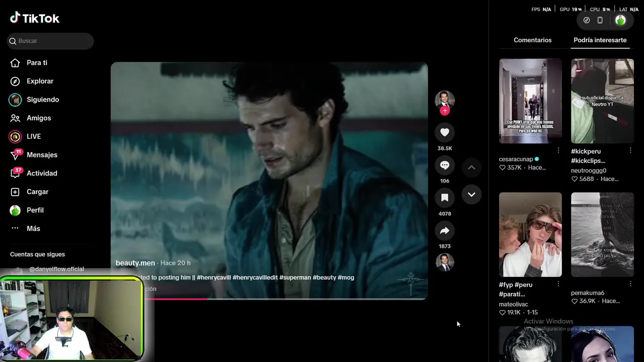Image resolution: width=644 pixels, height=362 pixels.
Task: Open options menu for cesaracunap video
Action: [x=558, y=150]
